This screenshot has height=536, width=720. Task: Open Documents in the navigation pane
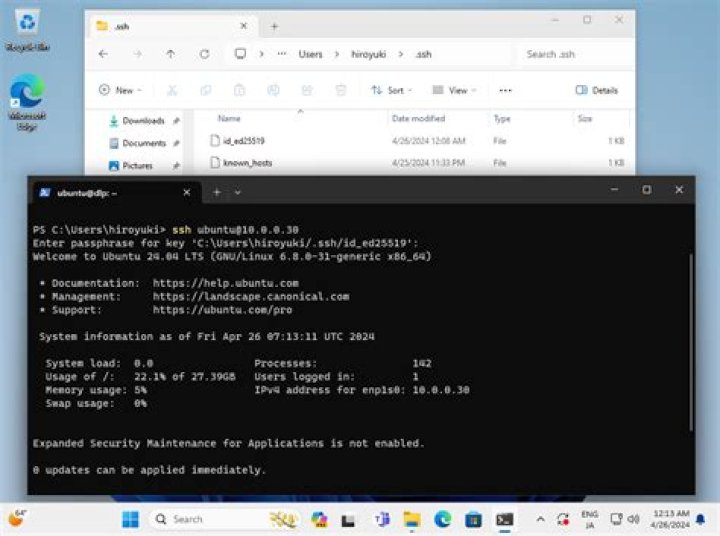(x=144, y=143)
